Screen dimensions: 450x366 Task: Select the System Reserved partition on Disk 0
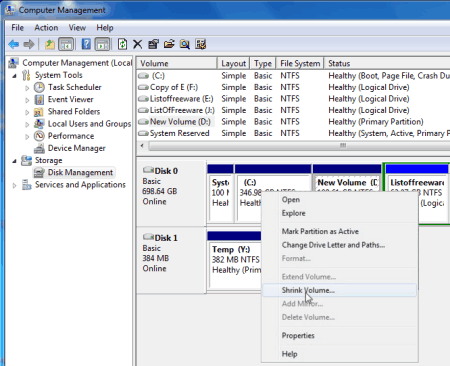point(220,193)
